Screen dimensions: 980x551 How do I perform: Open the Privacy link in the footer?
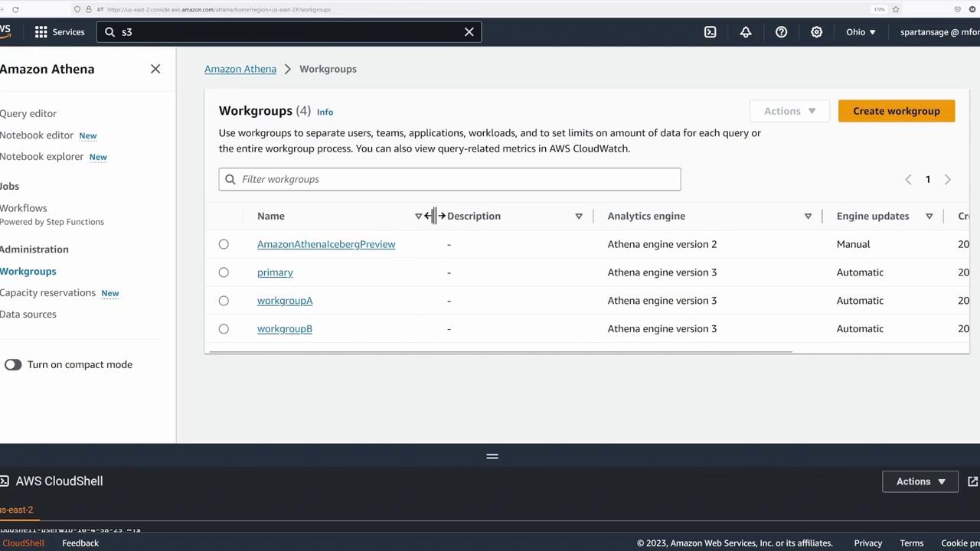(868, 543)
